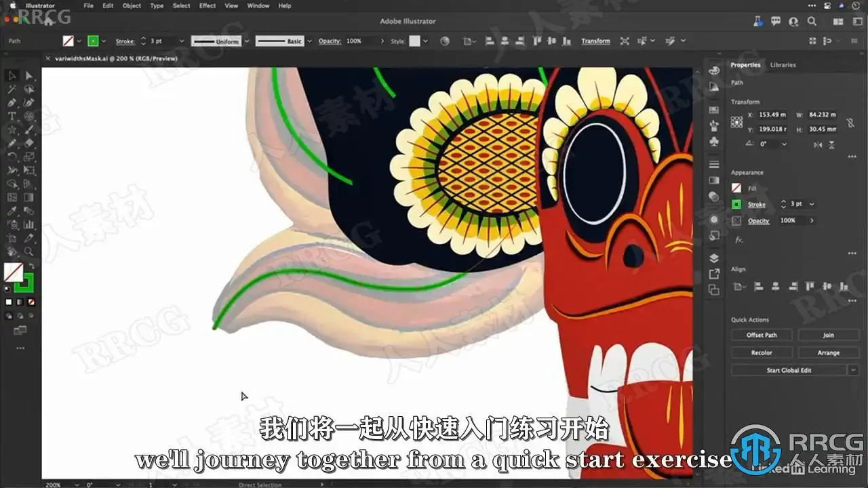The width and height of the screenshot is (868, 488).
Task: Expand the Style dropdown in control bar
Action: [425, 41]
